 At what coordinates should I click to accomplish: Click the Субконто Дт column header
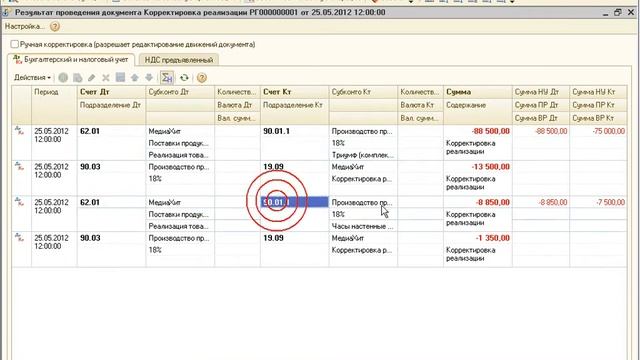[x=180, y=92]
